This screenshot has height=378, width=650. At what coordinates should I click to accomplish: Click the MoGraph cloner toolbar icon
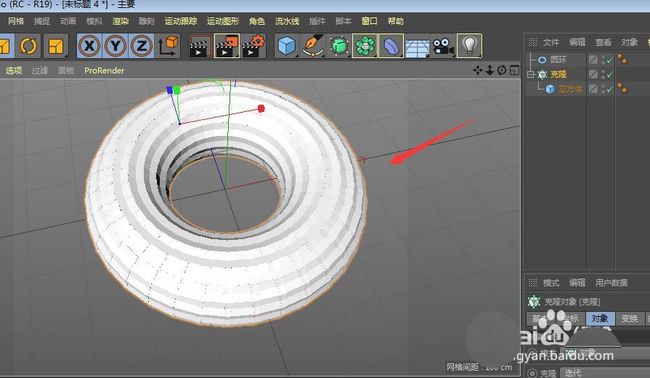365,46
